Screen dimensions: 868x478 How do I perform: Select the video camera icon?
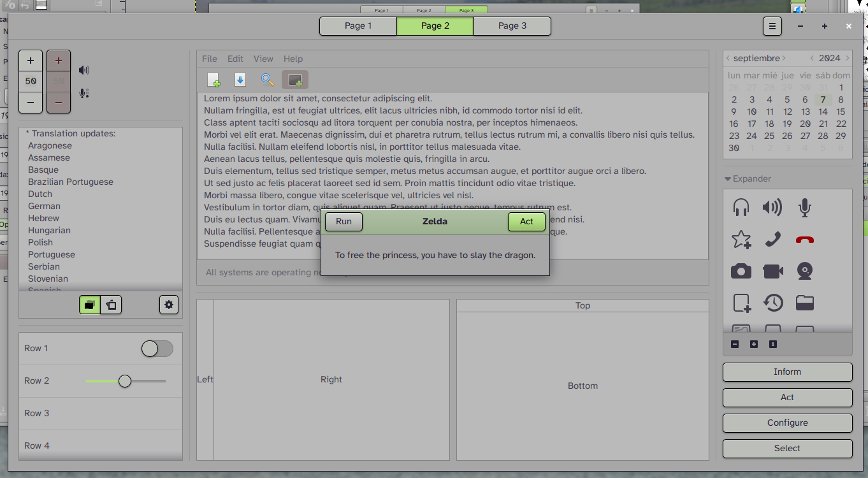[x=773, y=271]
